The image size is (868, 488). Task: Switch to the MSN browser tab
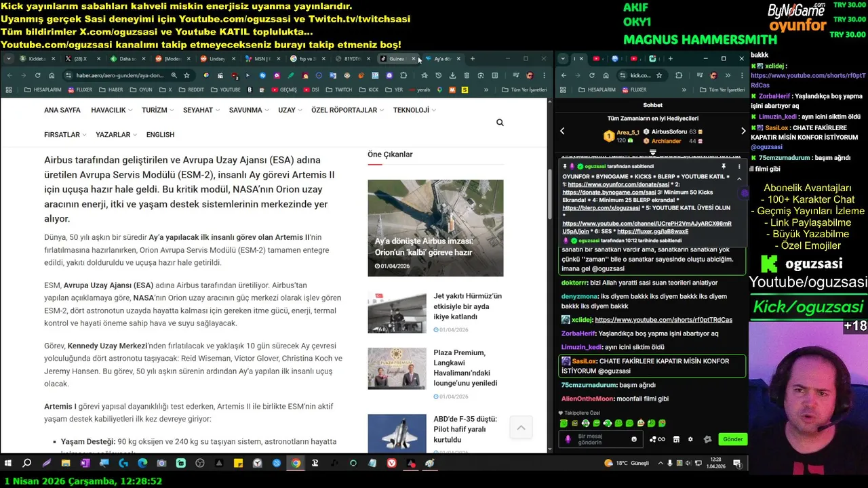(x=263, y=59)
